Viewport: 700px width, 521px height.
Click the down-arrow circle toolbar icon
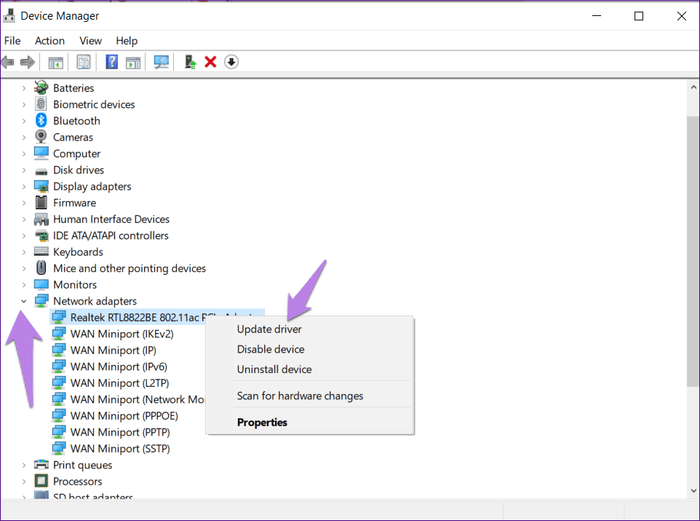tap(231, 62)
